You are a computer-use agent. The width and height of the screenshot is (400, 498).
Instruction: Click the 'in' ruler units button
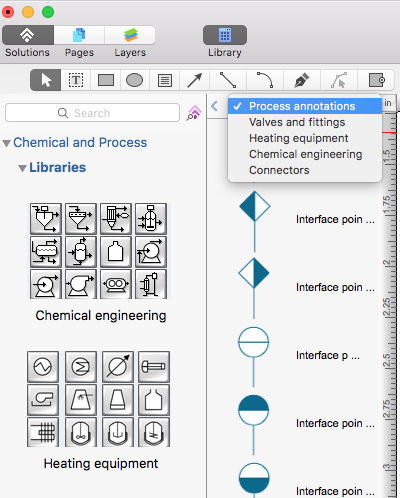pyautogui.click(x=388, y=103)
